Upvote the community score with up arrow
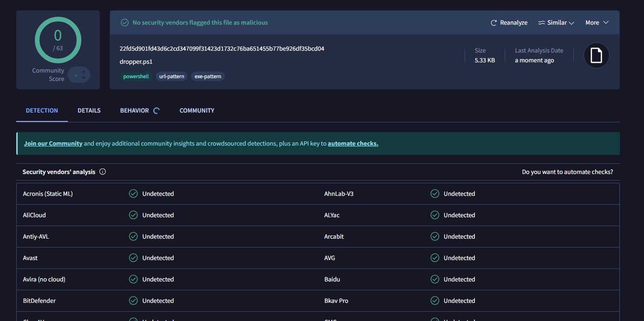644x321 pixels. point(84,71)
